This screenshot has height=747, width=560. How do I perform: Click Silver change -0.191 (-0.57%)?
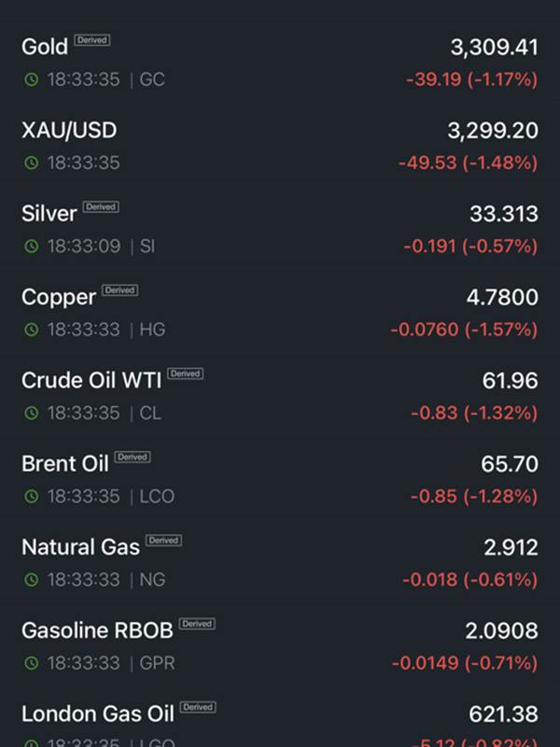tap(469, 247)
